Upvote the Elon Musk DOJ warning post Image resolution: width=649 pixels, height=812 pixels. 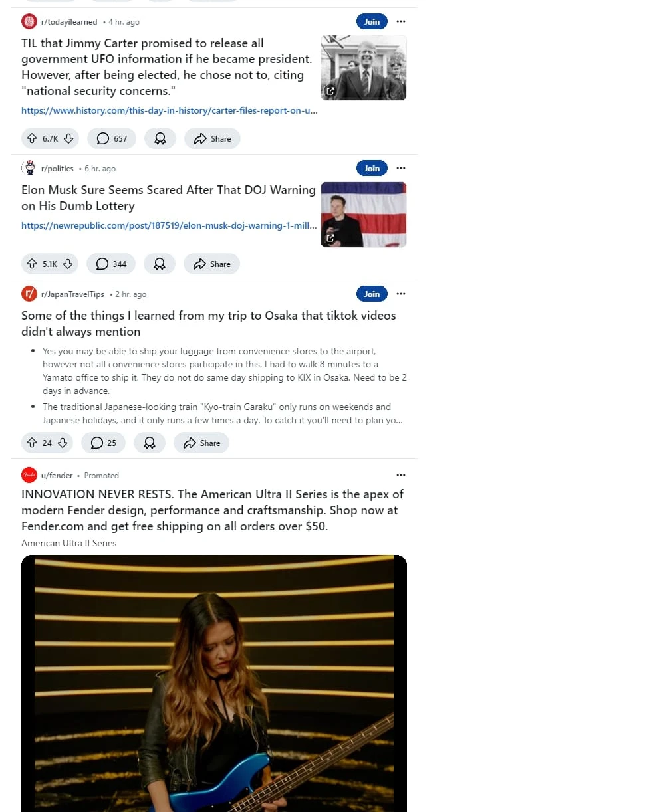coord(32,264)
